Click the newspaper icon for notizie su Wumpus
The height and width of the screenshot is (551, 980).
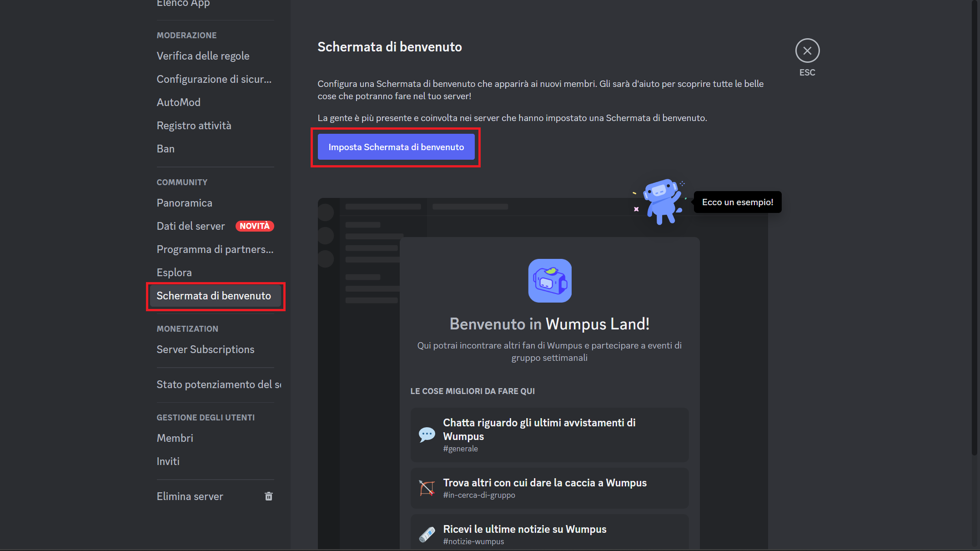427,534
